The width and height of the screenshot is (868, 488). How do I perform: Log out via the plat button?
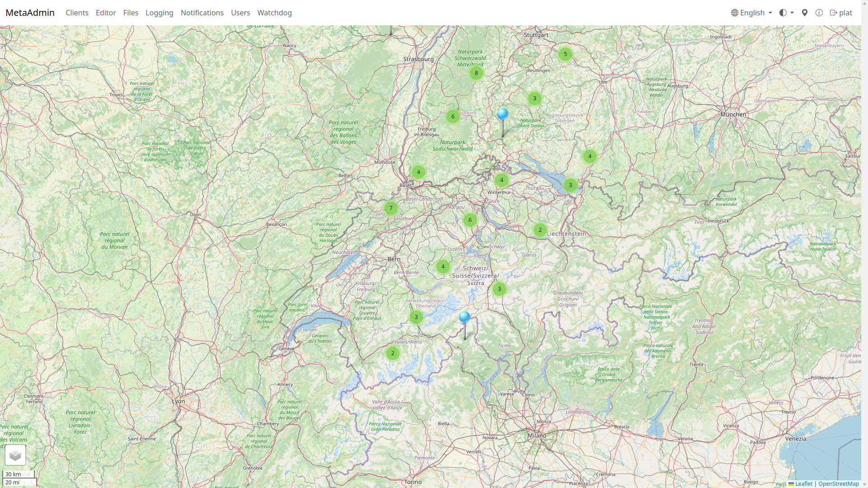(841, 13)
